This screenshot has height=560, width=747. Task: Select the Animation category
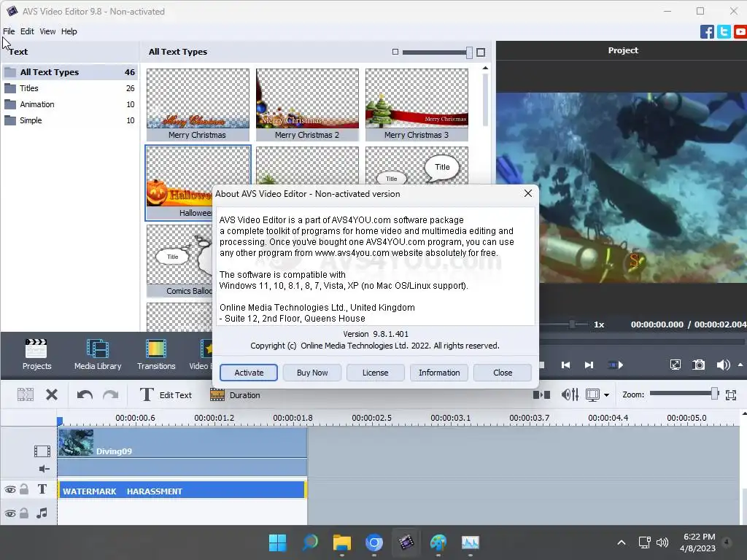point(69,104)
